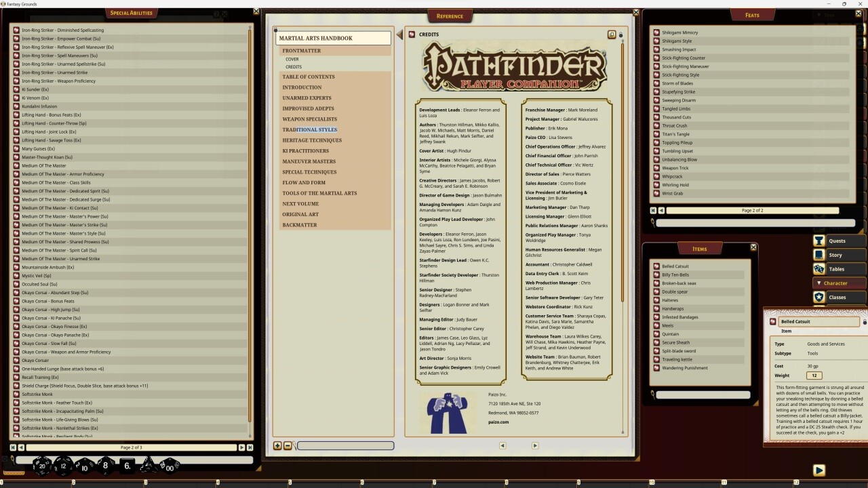
Task: Toggle the lock on the Belled Catsuit window
Action: [x=864, y=322]
